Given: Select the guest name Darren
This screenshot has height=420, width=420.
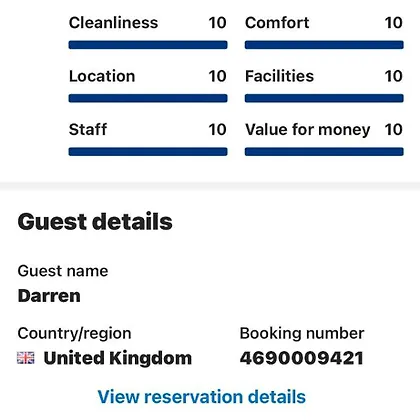Looking at the screenshot, I should tap(49, 296).
